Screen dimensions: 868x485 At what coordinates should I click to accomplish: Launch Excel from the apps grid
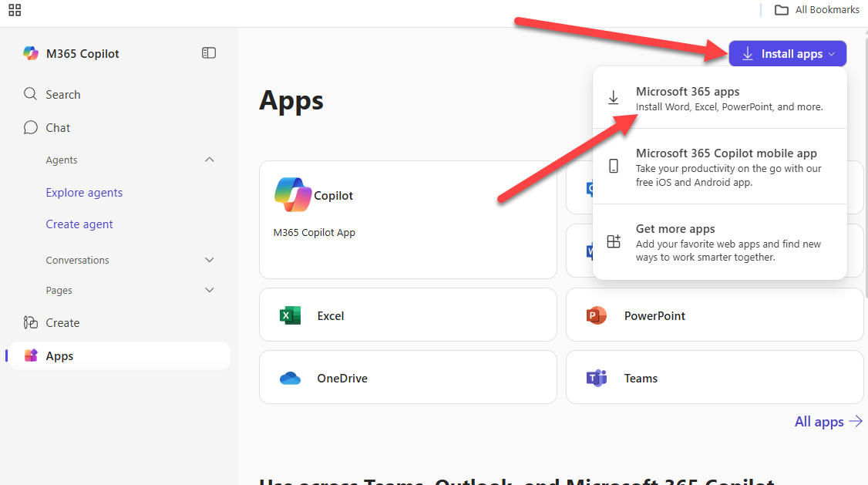407,315
